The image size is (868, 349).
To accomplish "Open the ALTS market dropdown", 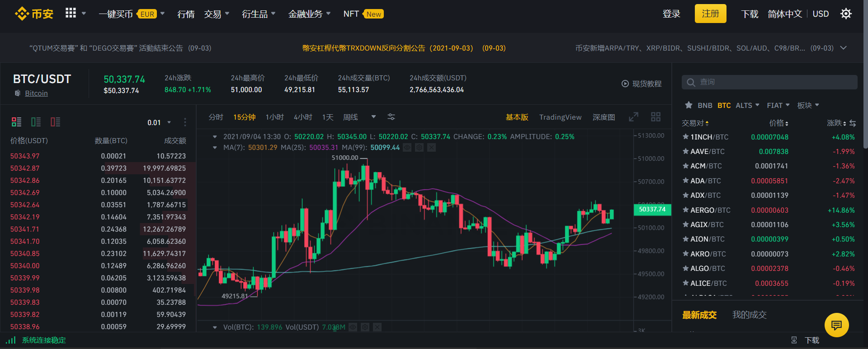I will tap(747, 105).
